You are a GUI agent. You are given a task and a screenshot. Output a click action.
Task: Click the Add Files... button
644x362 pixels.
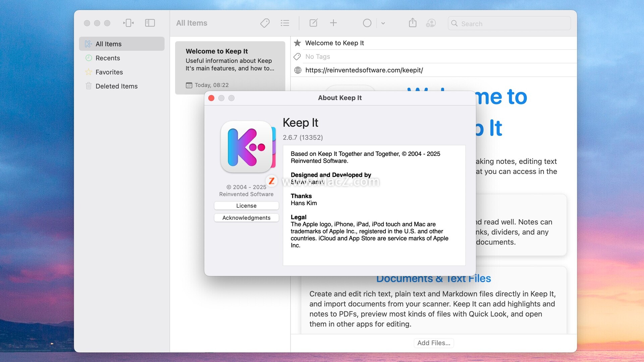point(434,343)
